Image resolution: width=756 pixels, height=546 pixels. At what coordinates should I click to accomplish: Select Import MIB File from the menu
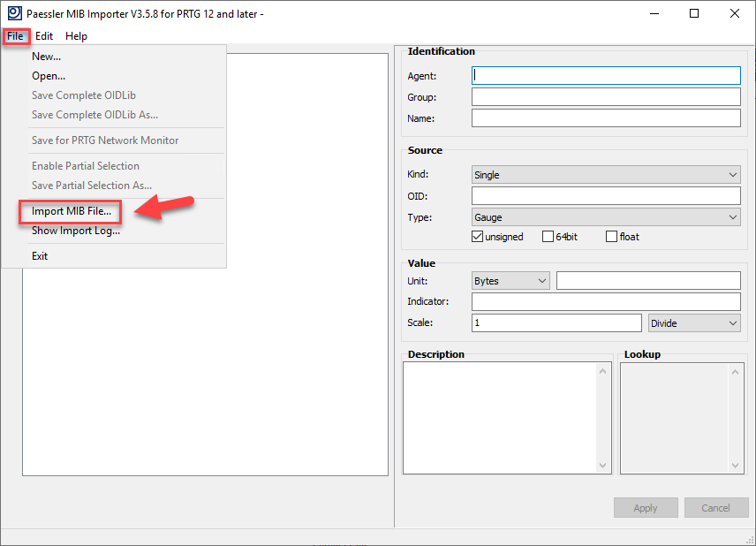pyautogui.click(x=72, y=210)
